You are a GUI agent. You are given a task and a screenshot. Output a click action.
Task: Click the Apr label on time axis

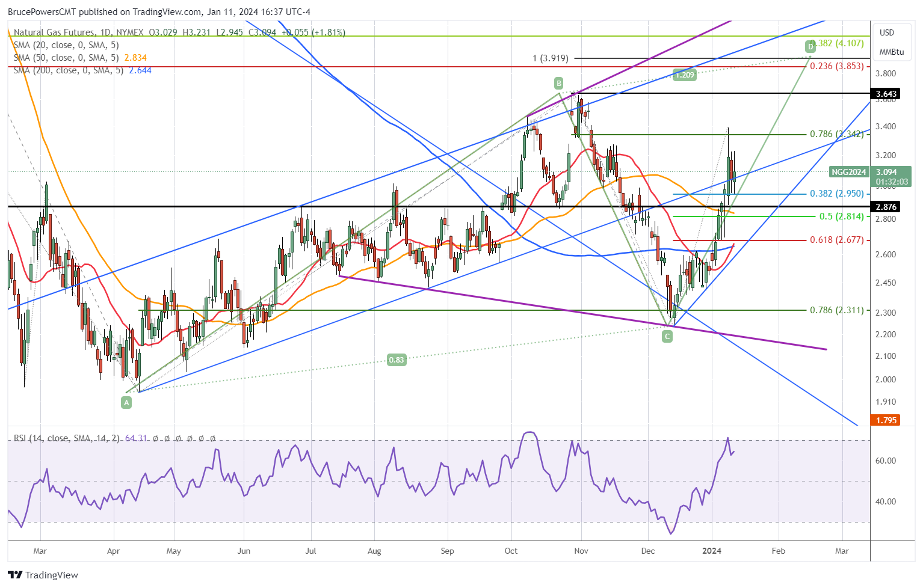click(x=113, y=551)
